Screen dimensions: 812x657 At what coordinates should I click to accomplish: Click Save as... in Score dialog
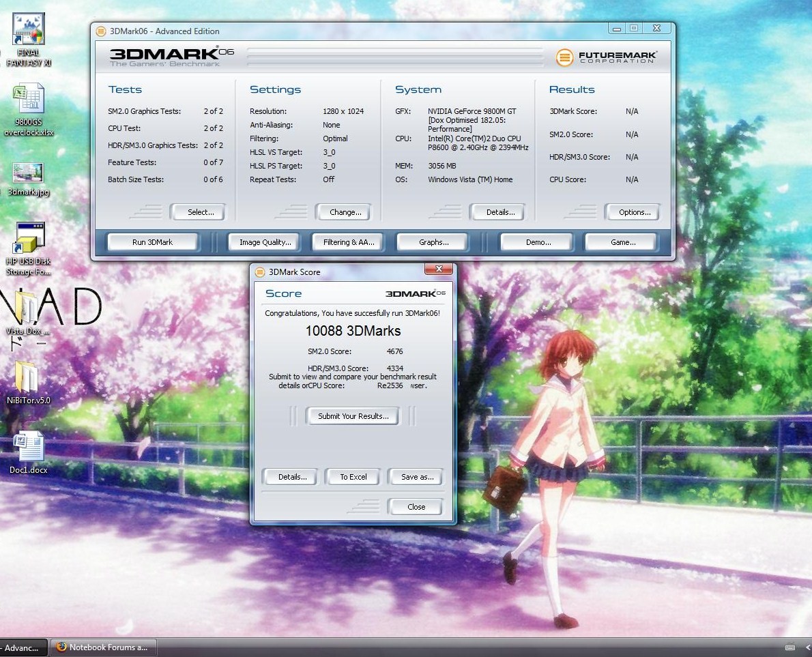click(x=416, y=477)
